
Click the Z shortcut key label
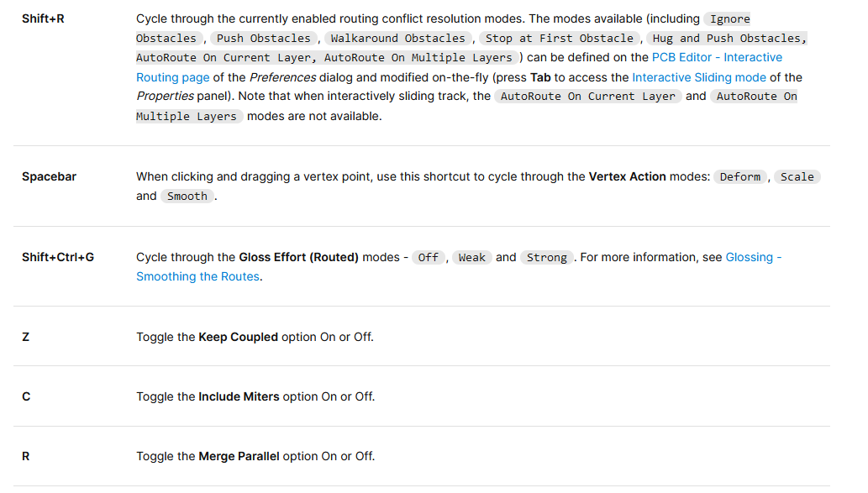26,337
